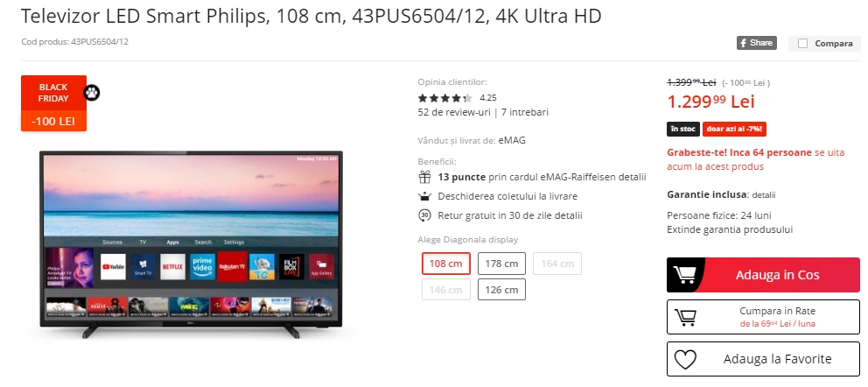Select the greyed-out 164 cm option

pyautogui.click(x=557, y=264)
